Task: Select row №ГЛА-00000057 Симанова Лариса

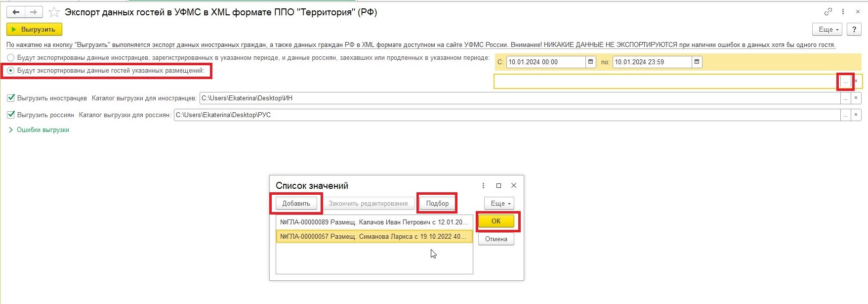Action: [x=374, y=237]
